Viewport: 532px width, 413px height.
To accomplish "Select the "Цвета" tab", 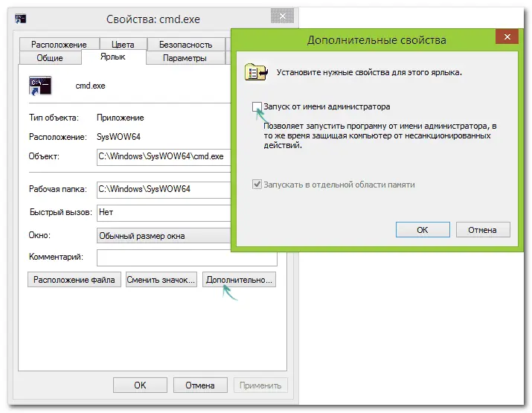I will click(118, 45).
